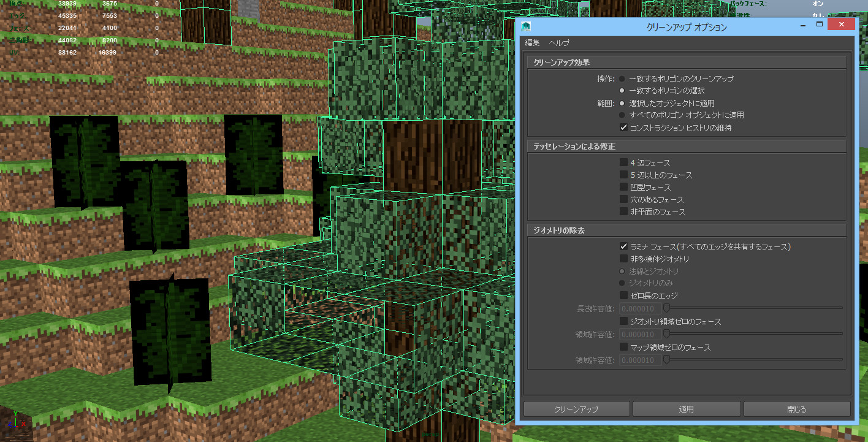Uncheck the ラミナ フェース option
Image resolution: width=868 pixels, height=442 pixels.
(x=623, y=246)
